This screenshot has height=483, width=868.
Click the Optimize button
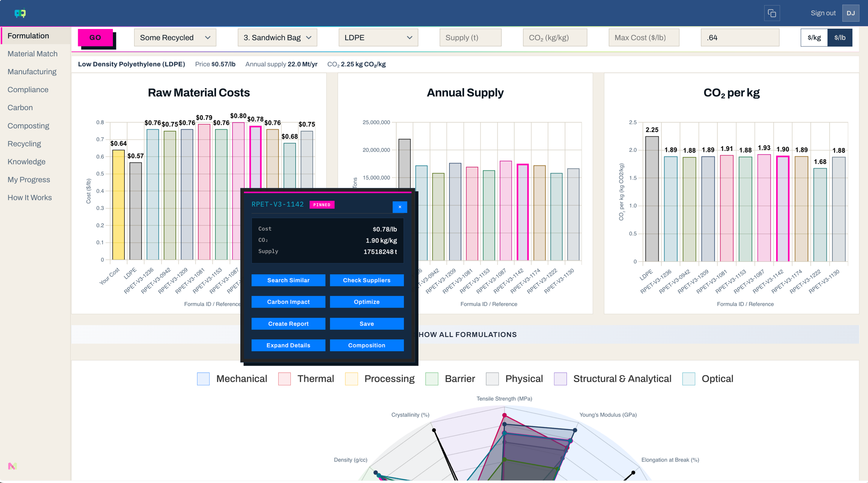click(x=367, y=302)
